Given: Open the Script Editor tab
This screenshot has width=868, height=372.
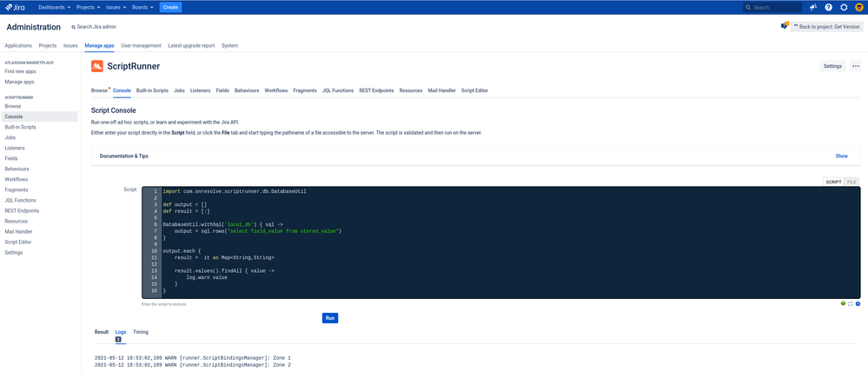Looking at the screenshot, I should pyautogui.click(x=475, y=90).
